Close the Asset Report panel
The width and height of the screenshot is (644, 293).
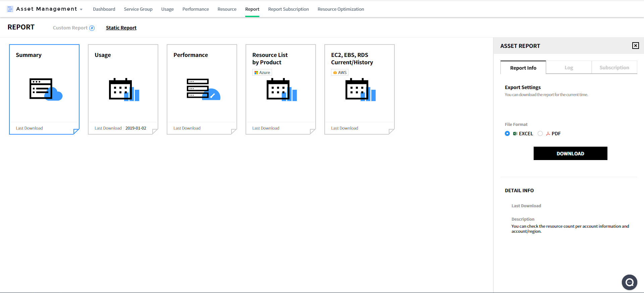coord(635,46)
